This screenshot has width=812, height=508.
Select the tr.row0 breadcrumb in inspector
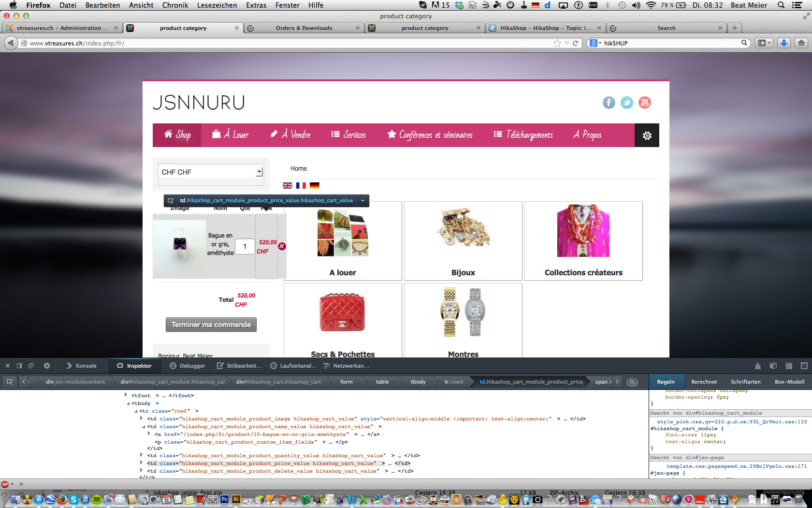(454, 382)
